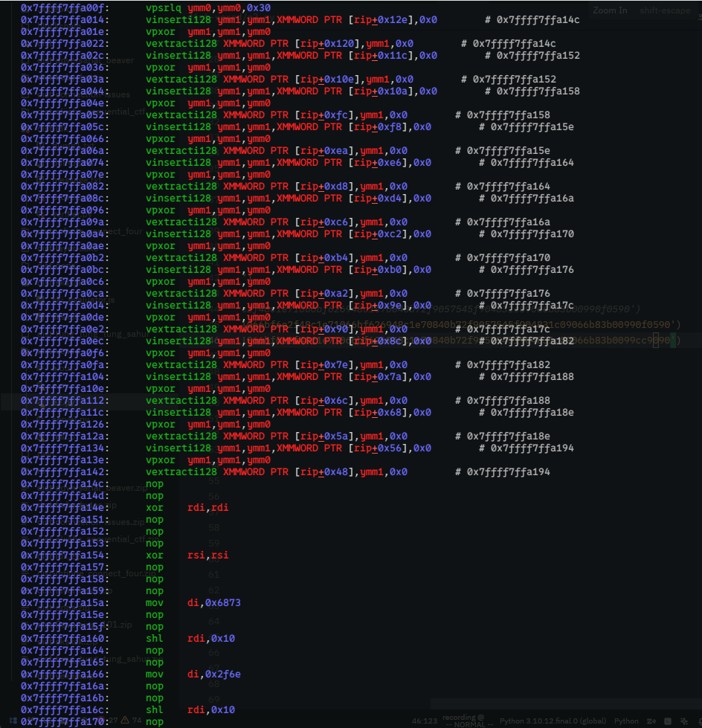Image resolution: width=702 pixels, height=728 pixels.
Task: Click the Python language mode selector
Action: (x=627, y=721)
